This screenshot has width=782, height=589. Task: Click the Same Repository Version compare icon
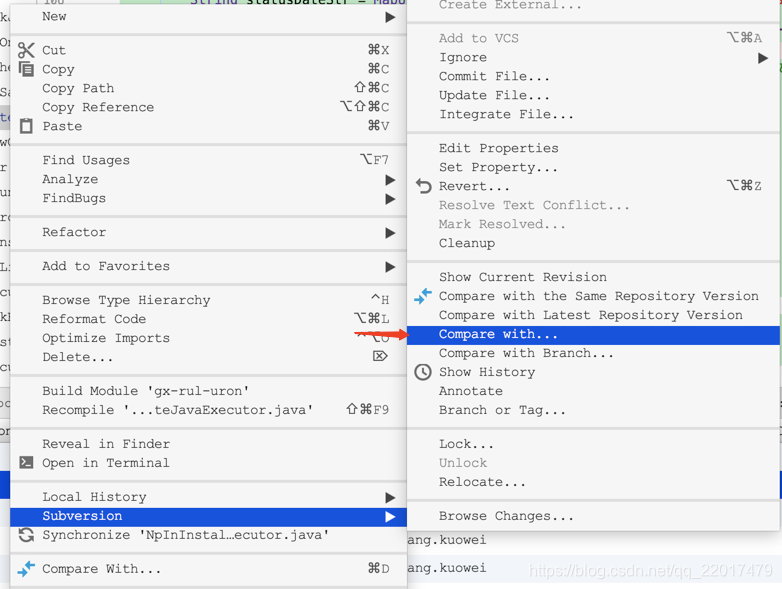click(x=423, y=296)
